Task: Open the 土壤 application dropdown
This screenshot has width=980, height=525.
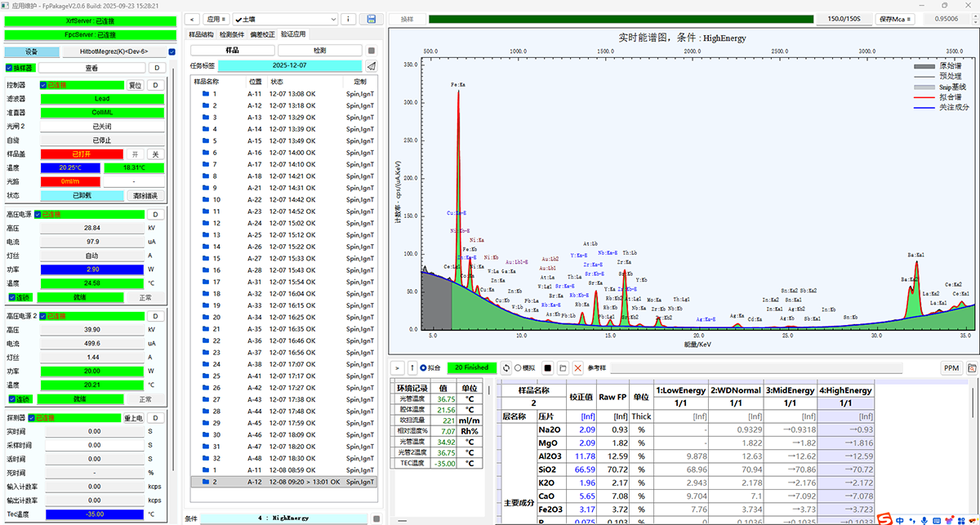Action: (x=286, y=19)
